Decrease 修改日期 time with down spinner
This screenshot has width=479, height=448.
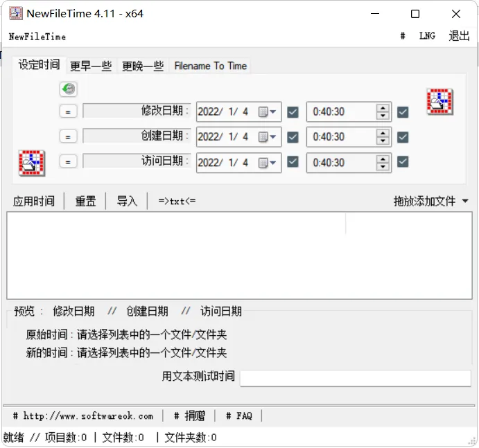383,116
